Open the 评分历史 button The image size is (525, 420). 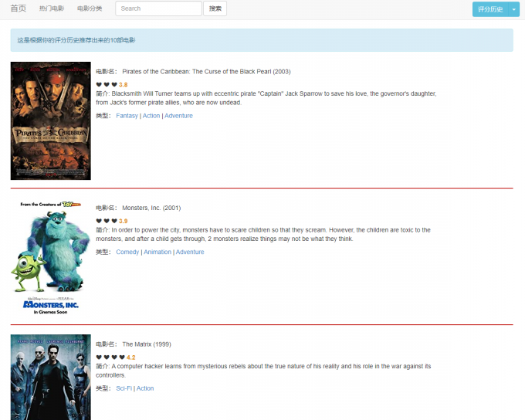tap(490, 9)
